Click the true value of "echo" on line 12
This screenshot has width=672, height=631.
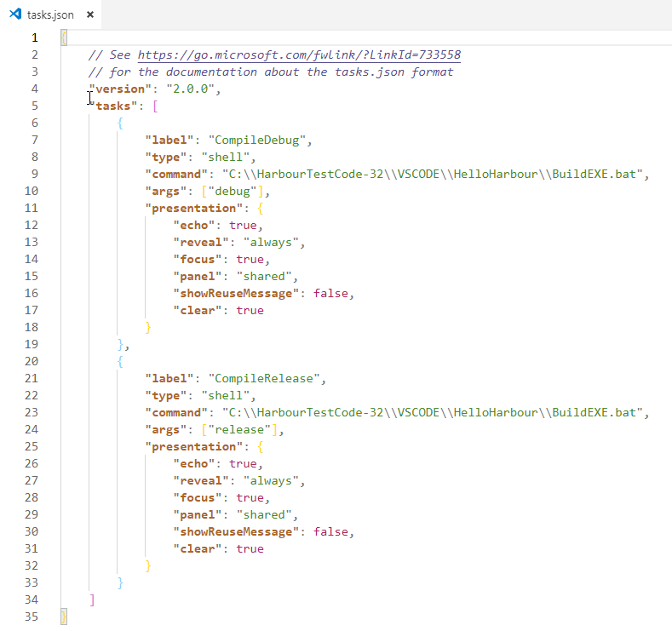pyautogui.click(x=243, y=225)
